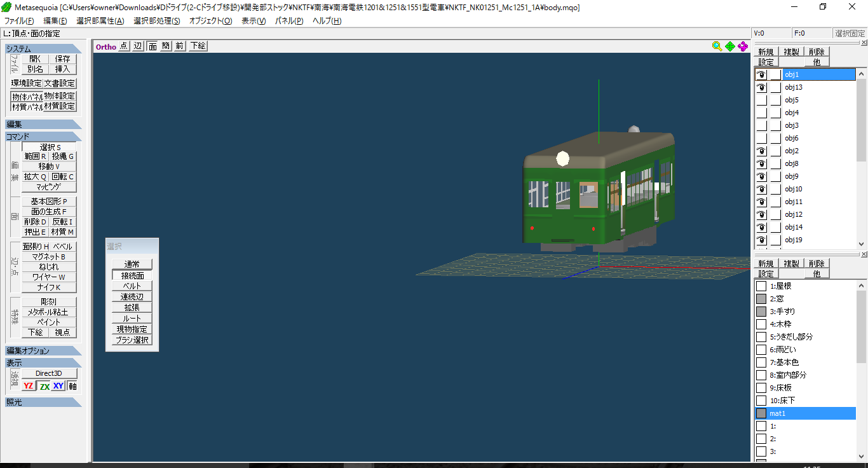Screen dimensions: 868x468
Task: Select the 投縄 G lasso tool
Action: pos(63,156)
